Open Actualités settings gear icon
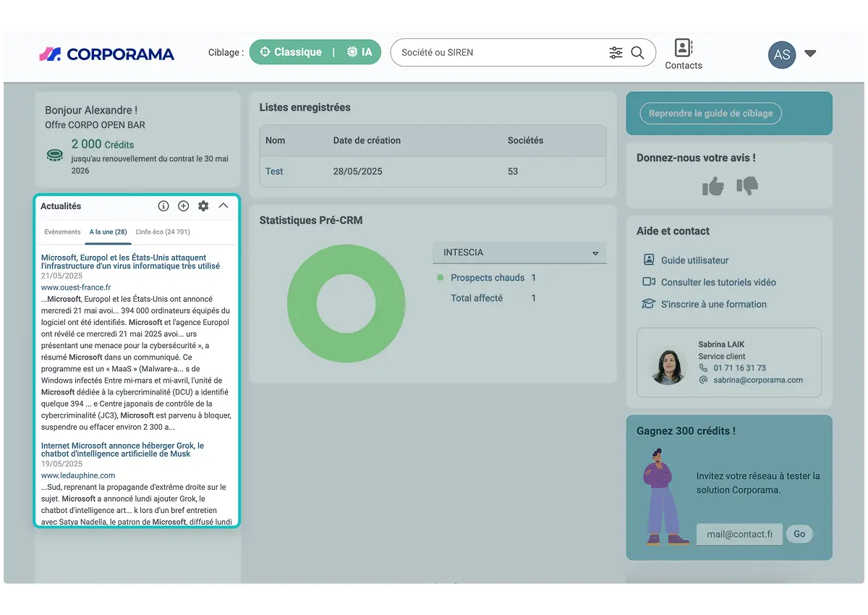 coord(203,206)
